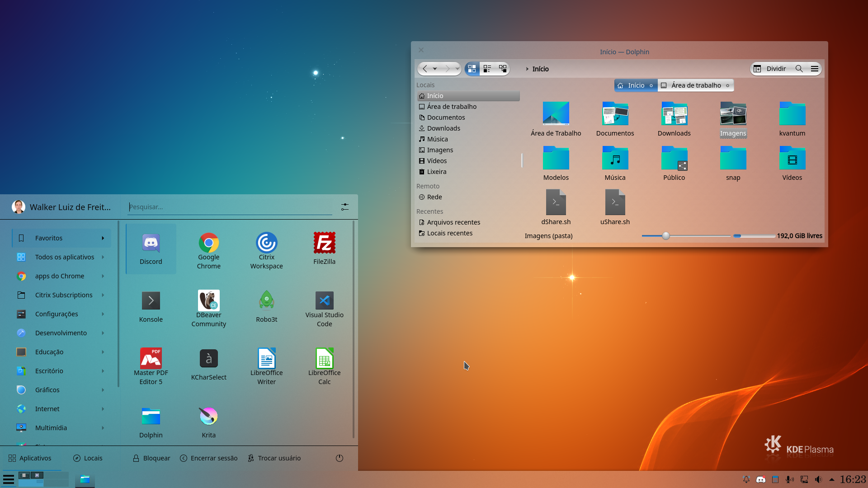Click Trocar usuário button
Image resolution: width=868 pixels, height=488 pixels.
point(274,458)
